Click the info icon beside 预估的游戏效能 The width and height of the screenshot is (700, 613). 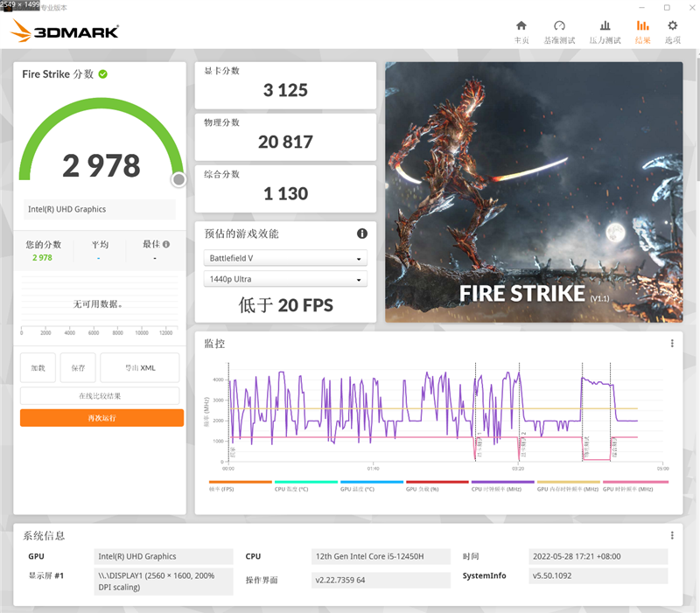[x=362, y=234]
